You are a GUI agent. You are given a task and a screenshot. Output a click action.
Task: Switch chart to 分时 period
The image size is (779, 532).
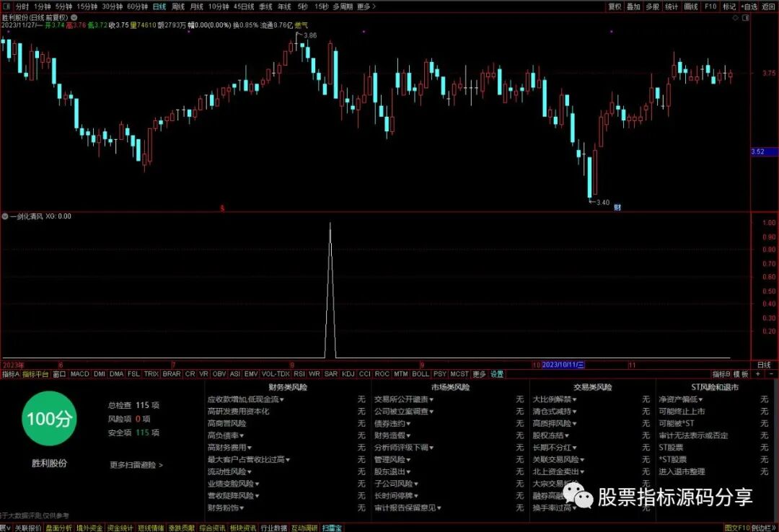click(x=22, y=6)
